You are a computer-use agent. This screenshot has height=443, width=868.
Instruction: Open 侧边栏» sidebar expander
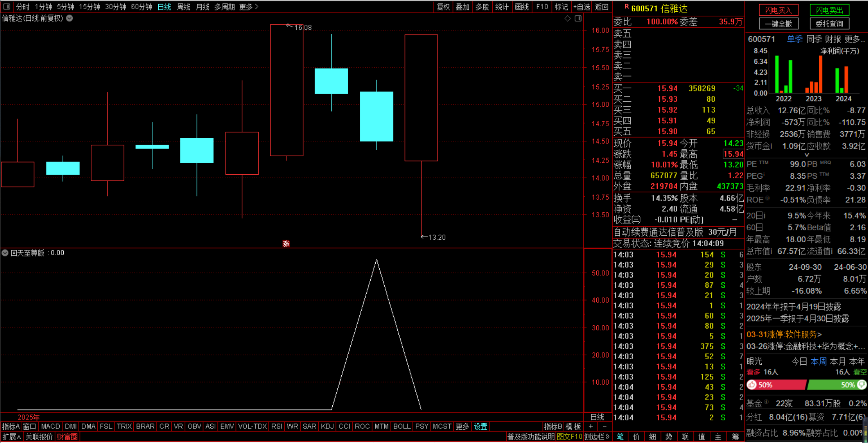597,437
